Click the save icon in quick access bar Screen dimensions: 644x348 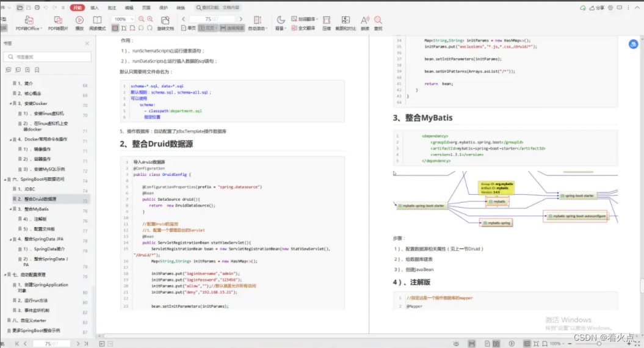[28, 8]
